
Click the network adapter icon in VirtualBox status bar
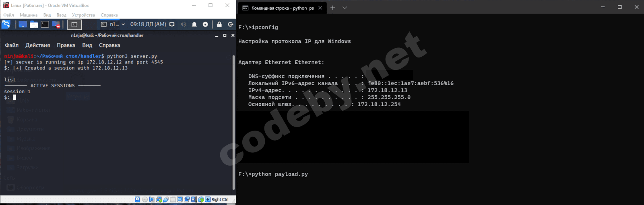[159, 199]
